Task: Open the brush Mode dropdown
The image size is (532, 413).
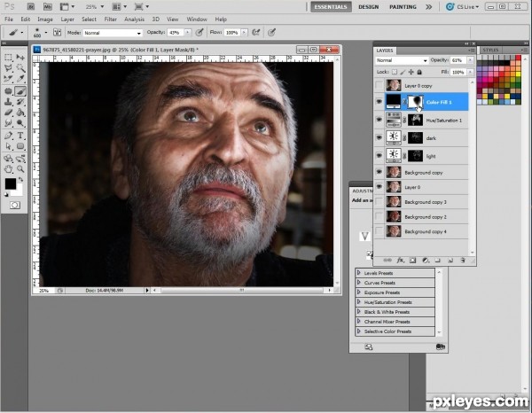Action: coord(113,33)
